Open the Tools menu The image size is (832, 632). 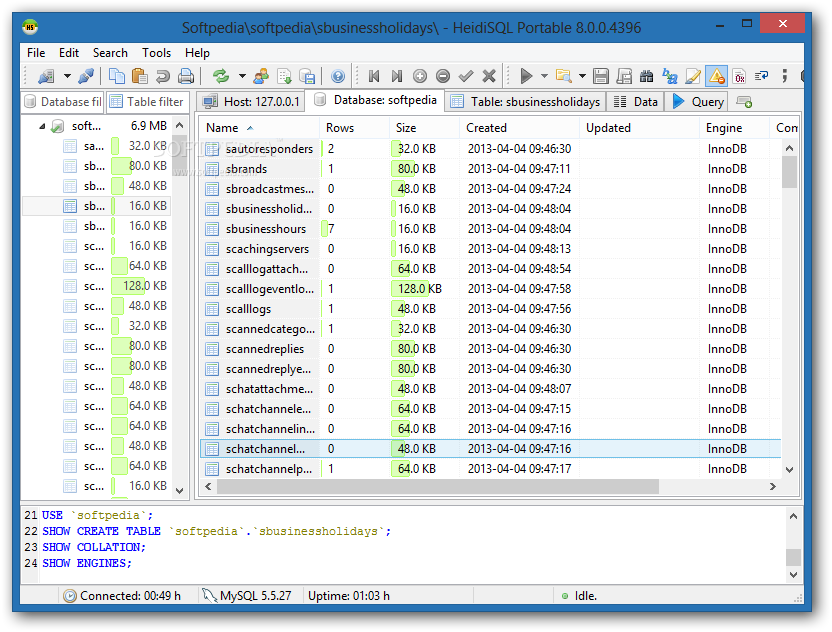(x=157, y=53)
